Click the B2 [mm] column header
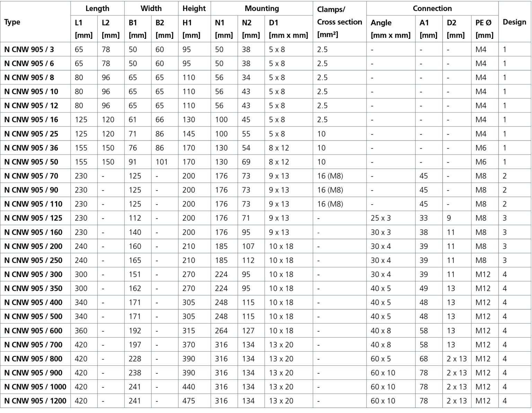The width and height of the screenshot is (532, 413). coord(165,29)
